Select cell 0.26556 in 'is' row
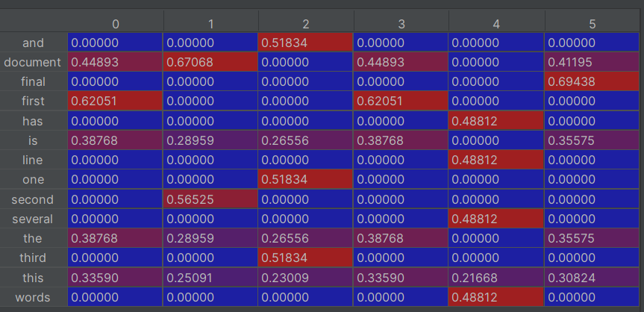The width and height of the screenshot is (644, 312). [x=305, y=140]
